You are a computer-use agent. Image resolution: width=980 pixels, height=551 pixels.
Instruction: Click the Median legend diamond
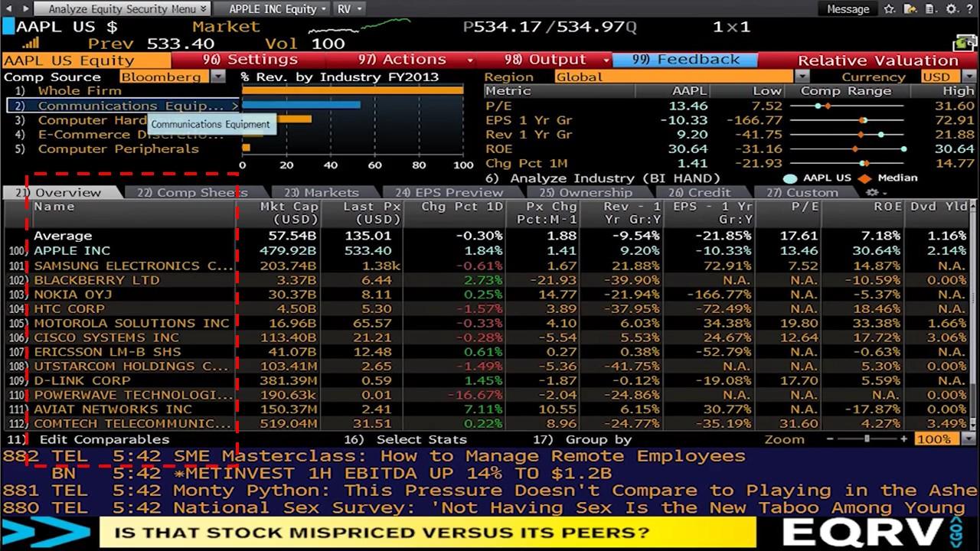(867, 178)
